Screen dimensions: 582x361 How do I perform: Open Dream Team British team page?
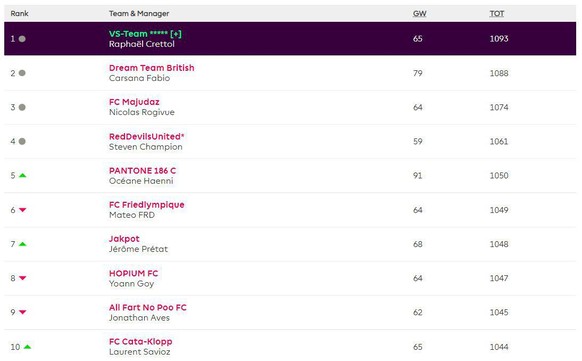[151, 68]
